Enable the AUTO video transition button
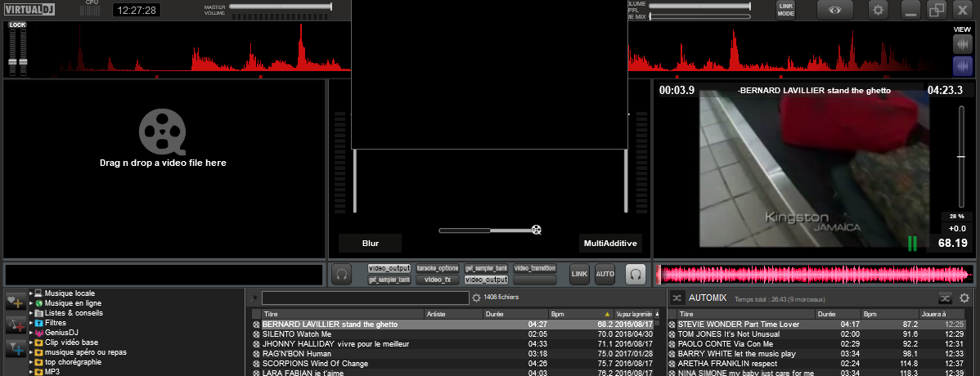The image size is (980, 376). [605, 274]
